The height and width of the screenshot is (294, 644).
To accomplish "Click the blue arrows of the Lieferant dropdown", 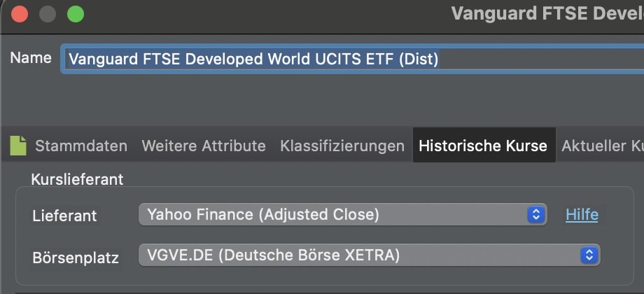I will click(x=535, y=215).
